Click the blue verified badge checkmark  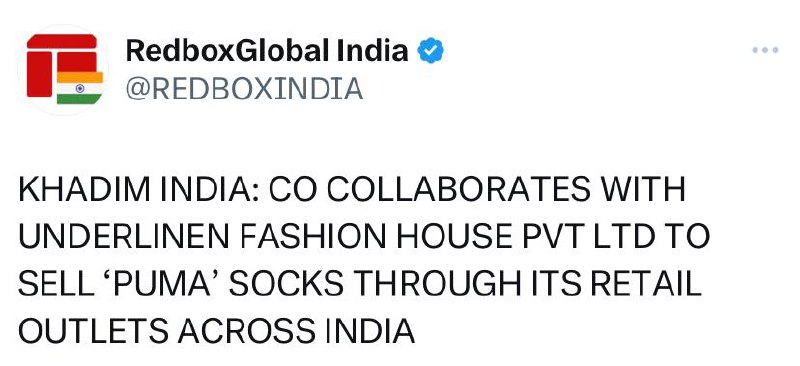pyautogui.click(x=430, y=51)
